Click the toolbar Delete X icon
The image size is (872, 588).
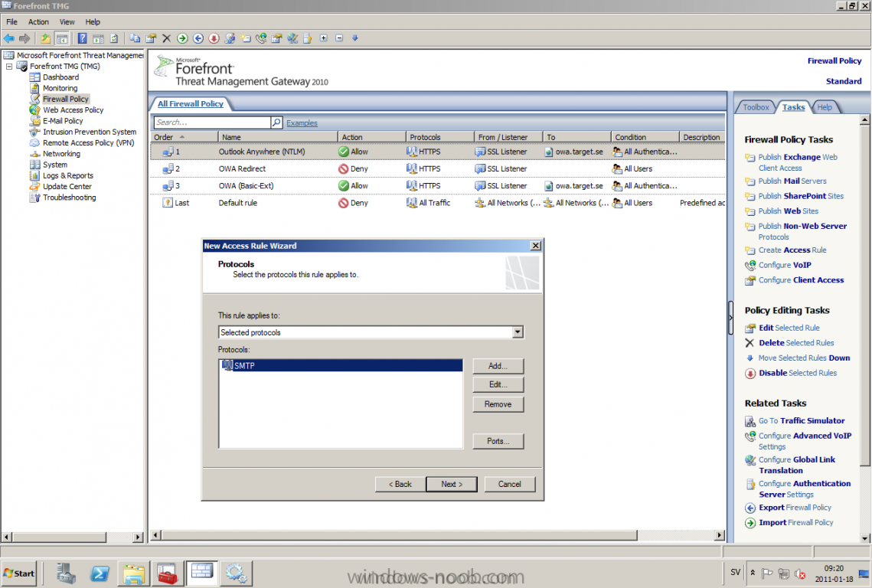tap(166, 38)
